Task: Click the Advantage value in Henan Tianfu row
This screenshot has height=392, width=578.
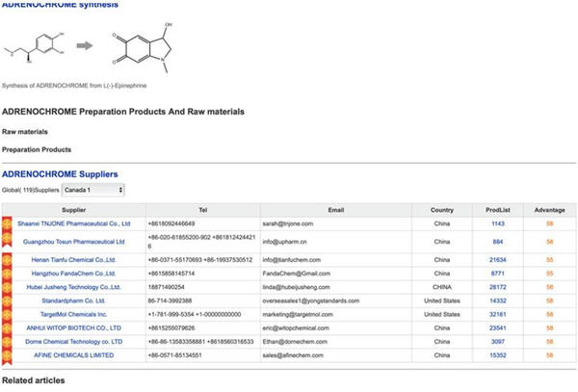Action: click(x=550, y=260)
